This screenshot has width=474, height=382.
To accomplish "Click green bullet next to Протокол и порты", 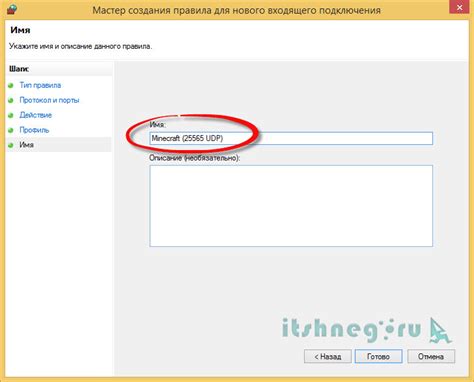I will coord(11,100).
